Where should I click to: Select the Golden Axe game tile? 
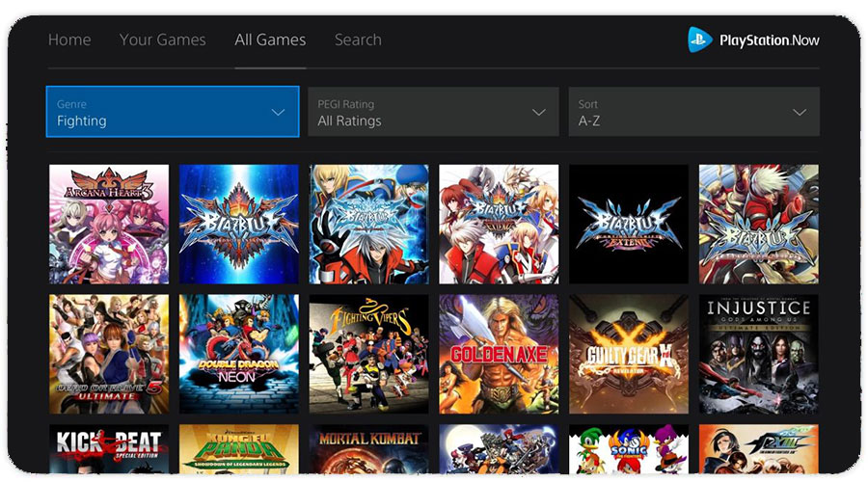click(x=499, y=354)
